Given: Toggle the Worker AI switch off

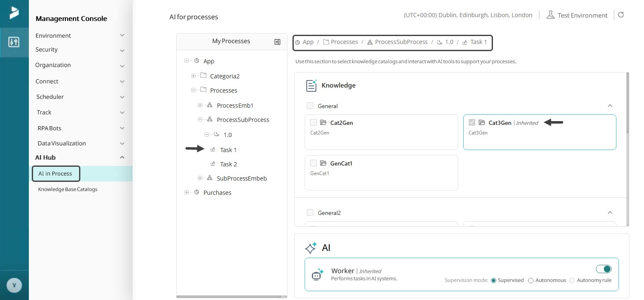Looking at the screenshot, I should point(603,269).
